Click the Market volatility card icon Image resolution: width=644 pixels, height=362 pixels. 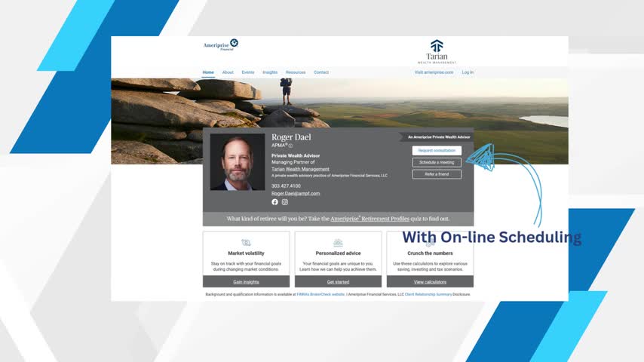point(246,243)
